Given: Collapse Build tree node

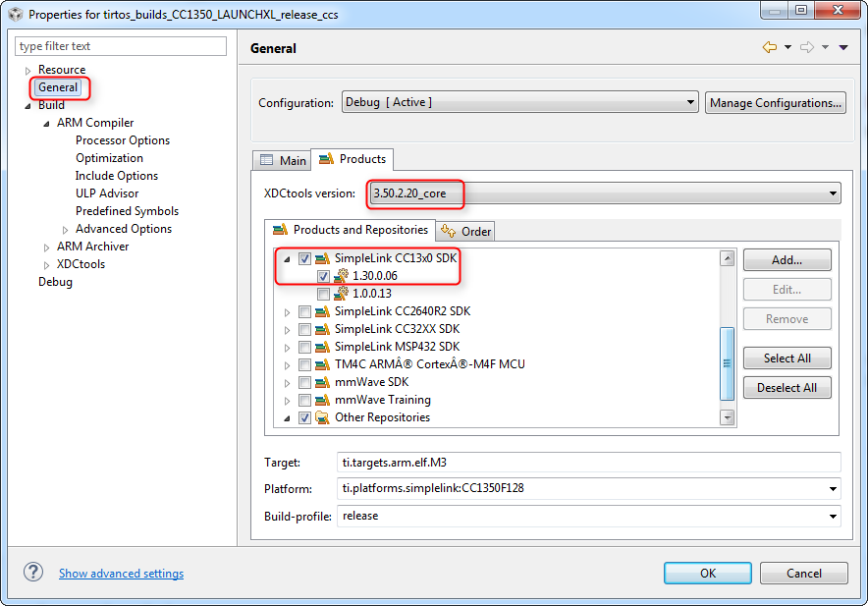Looking at the screenshot, I should [x=27, y=106].
